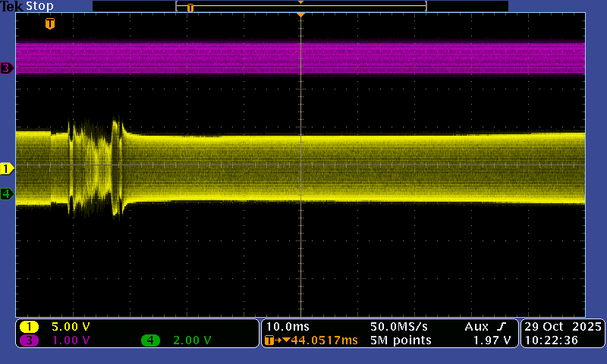Click the Tek logo
Screen dimensions: 607x364
12,6
